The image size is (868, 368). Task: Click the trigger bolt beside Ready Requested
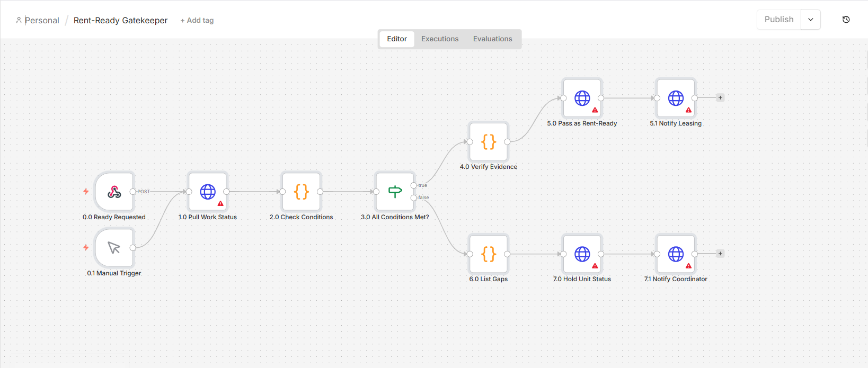click(x=86, y=192)
